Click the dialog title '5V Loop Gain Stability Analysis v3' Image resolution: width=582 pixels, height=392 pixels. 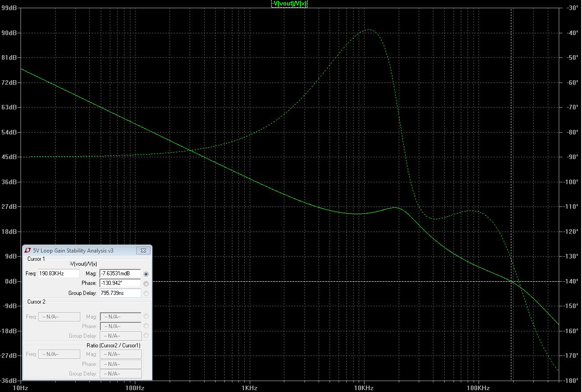click(x=73, y=251)
